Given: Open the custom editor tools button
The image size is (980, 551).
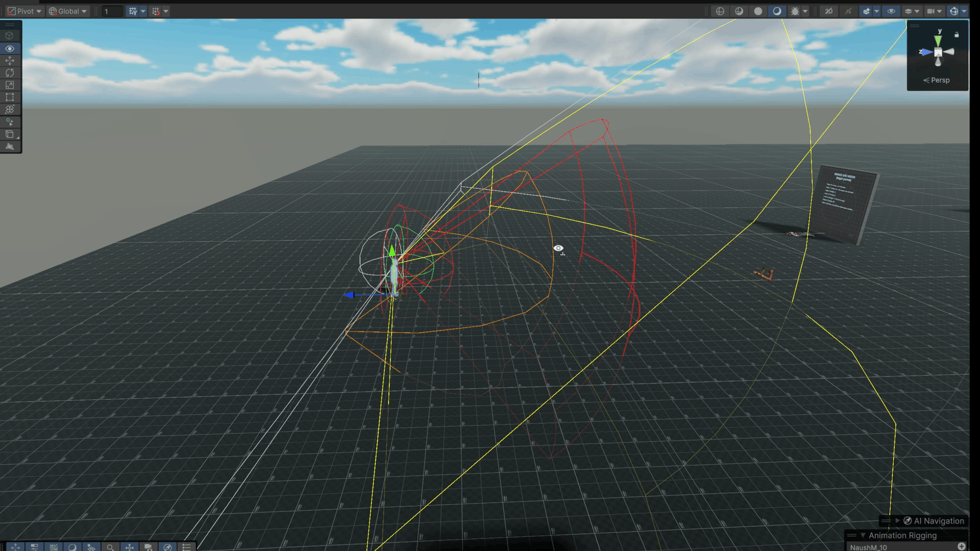Looking at the screenshot, I should (x=10, y=122).
